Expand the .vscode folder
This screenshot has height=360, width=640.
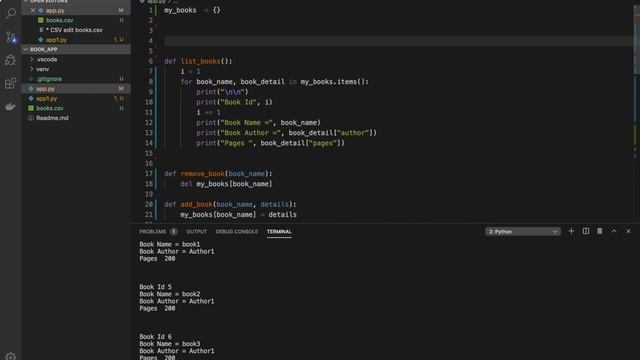[x=76, y=59]
